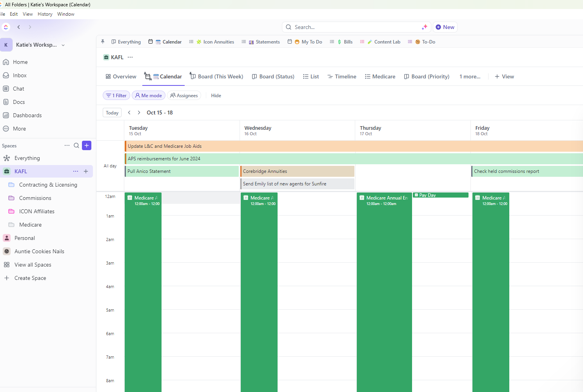
Task: Toggle Me mode
Action: [149, 95]
